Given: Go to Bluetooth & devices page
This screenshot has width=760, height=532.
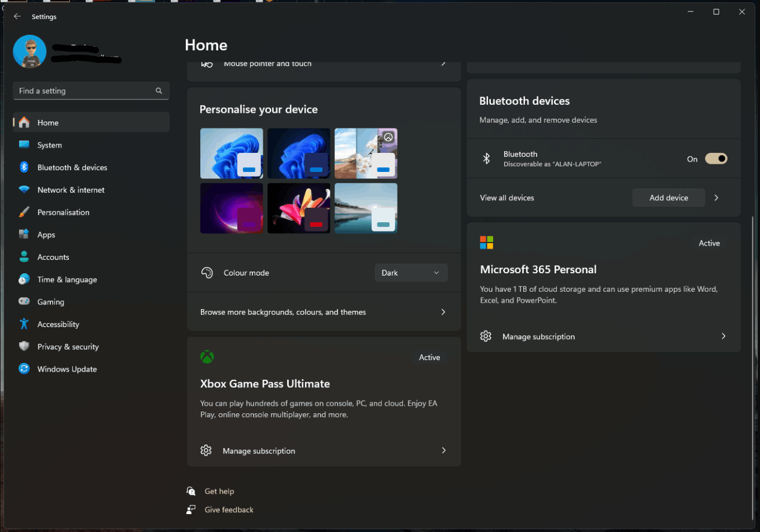Looking at the screenshot, I should [91, 167].
